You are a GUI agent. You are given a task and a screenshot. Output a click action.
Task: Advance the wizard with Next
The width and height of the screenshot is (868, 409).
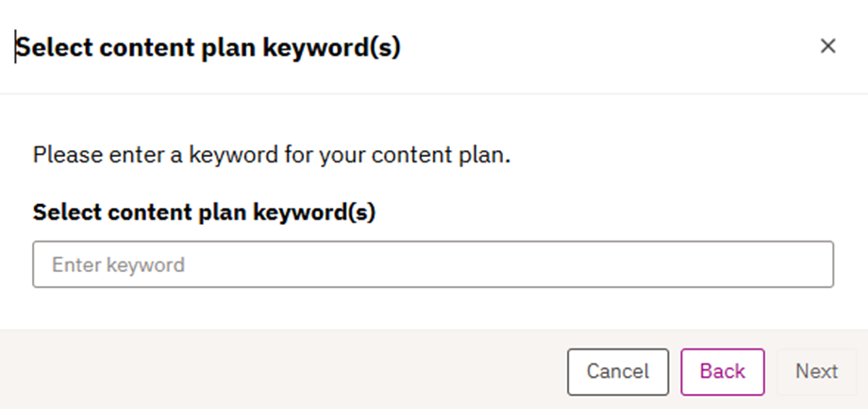pyautogui.click(x=816, y=371)
